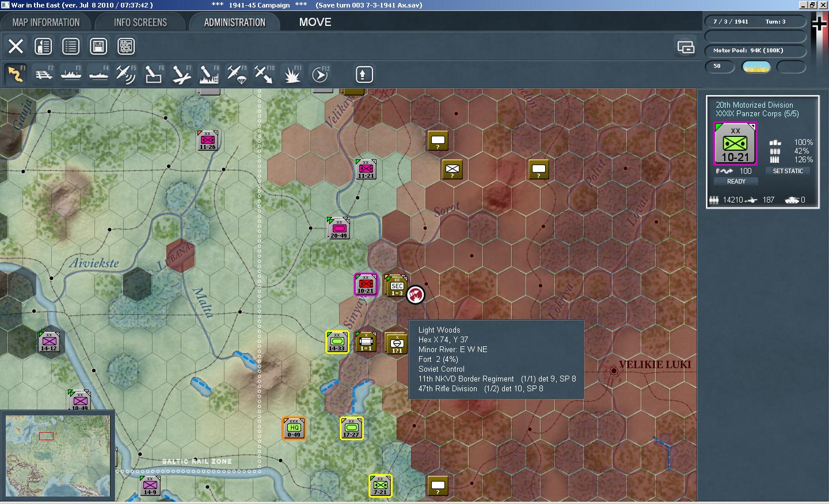The image size is (829, 504).
Task: Click the switch windows icon at right
Action: (686, 47)
